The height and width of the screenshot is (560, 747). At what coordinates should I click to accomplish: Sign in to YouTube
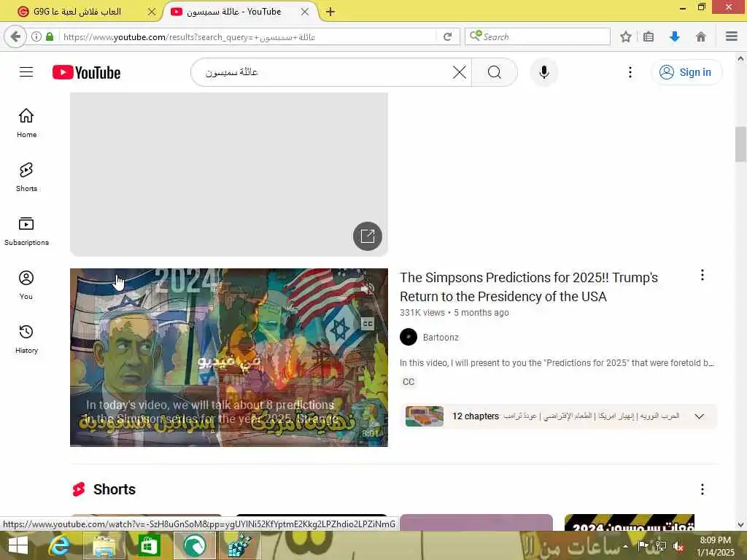(x=686, y=72)
